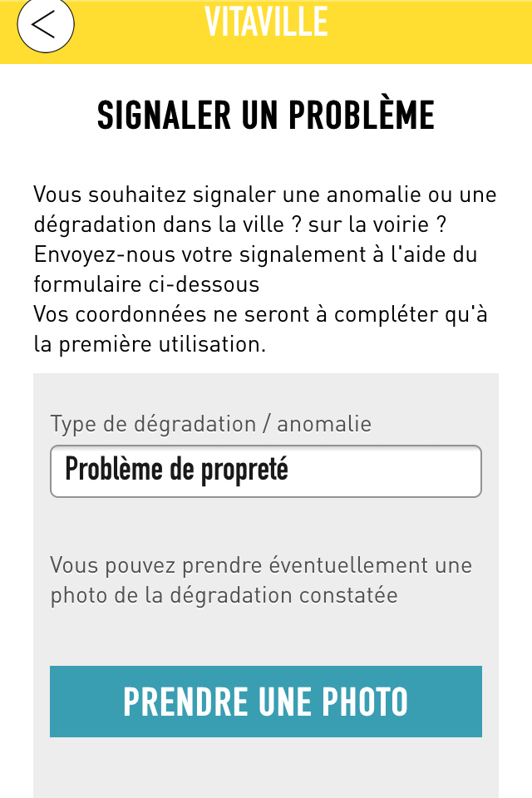Click the word 'PROBLÈME' in the page heading
Image resolution: width=532 pixels, height=798 pixels.
tap(362, 116)
